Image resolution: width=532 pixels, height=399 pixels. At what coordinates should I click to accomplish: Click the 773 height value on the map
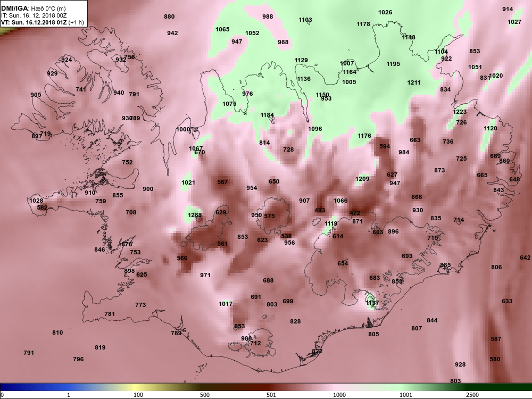tap(140, 305)
